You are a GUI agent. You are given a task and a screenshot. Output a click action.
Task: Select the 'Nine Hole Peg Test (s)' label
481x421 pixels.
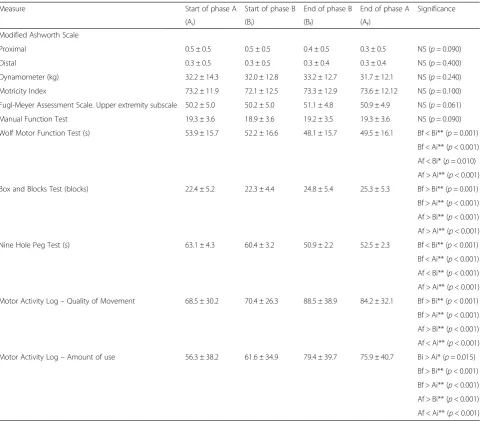pyautogui.click(x=35, y=245)
